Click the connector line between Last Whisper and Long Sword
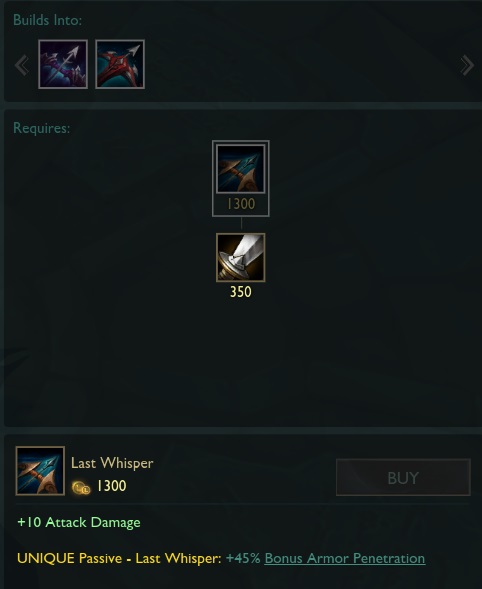The image size is (482, 589). tap(241, 224)
